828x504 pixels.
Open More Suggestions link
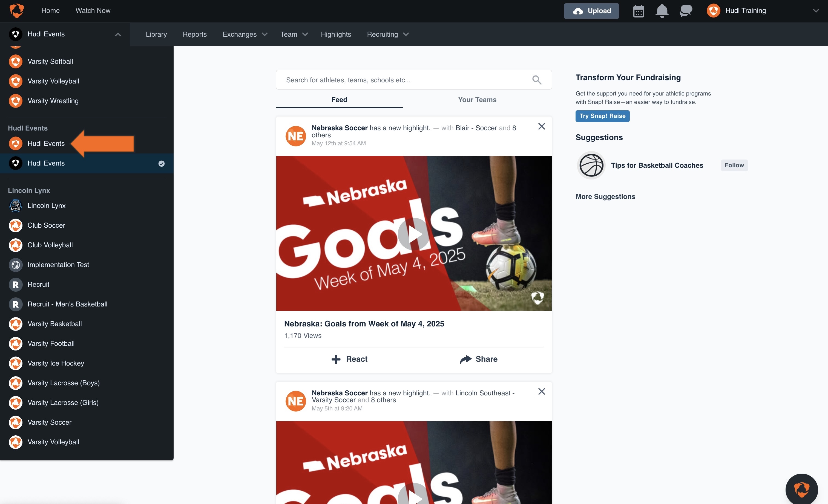(605, 197)
